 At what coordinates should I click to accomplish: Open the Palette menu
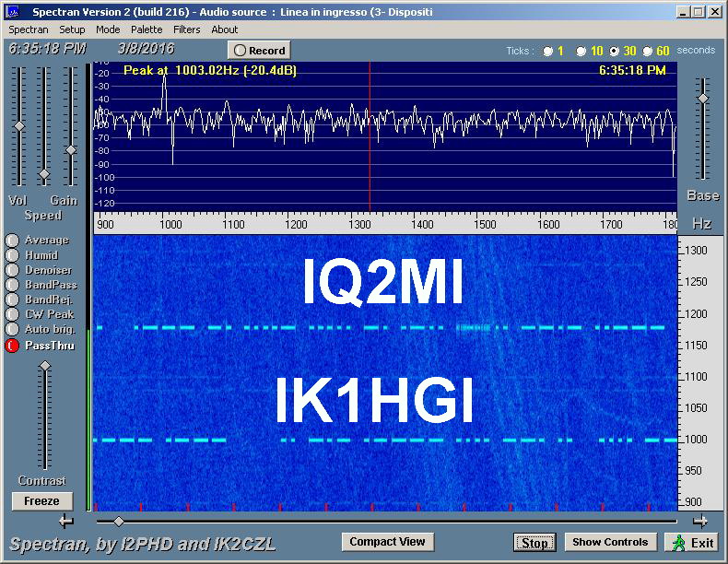(x=147, y=29)
